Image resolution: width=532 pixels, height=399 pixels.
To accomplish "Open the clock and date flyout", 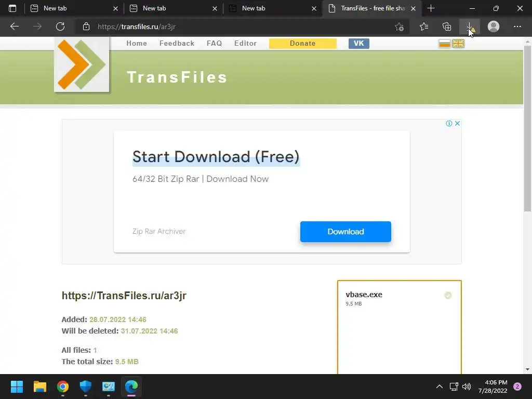I will pyautogui.click(x=493, y=387).
